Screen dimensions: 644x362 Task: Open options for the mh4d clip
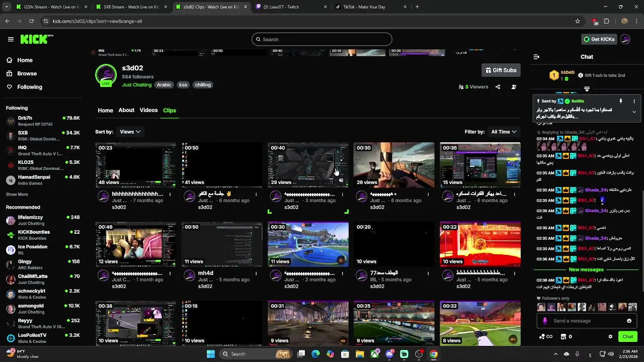point(256,274)
